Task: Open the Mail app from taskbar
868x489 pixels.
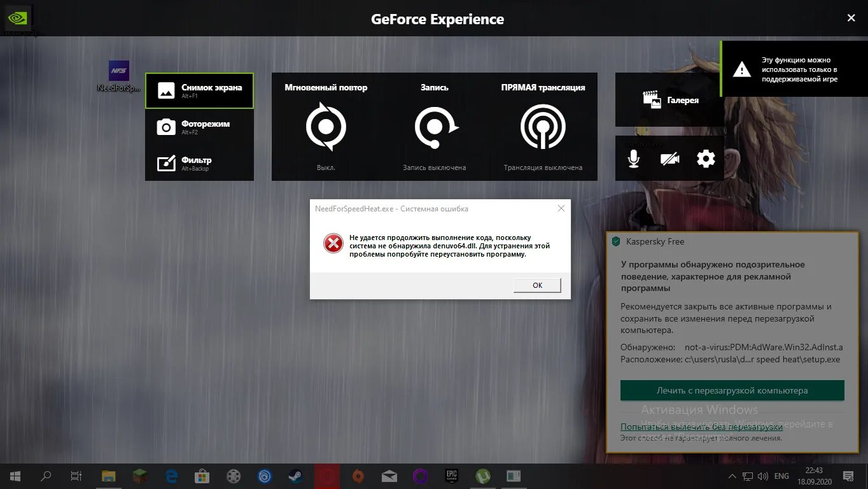Action: coord(389,476)
